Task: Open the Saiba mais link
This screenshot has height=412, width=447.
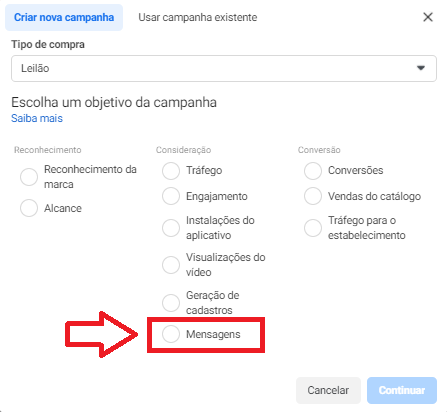Action: pos(37,118)
